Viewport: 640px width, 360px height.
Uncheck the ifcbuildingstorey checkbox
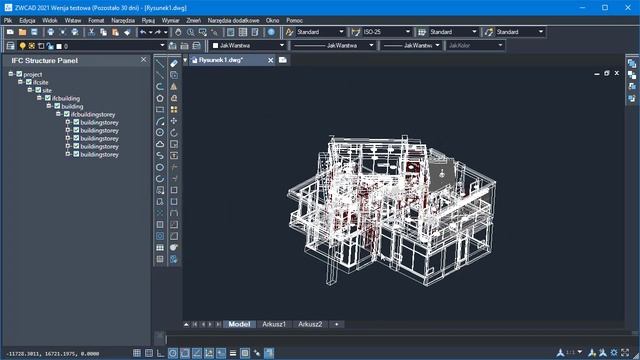[67, 114]
